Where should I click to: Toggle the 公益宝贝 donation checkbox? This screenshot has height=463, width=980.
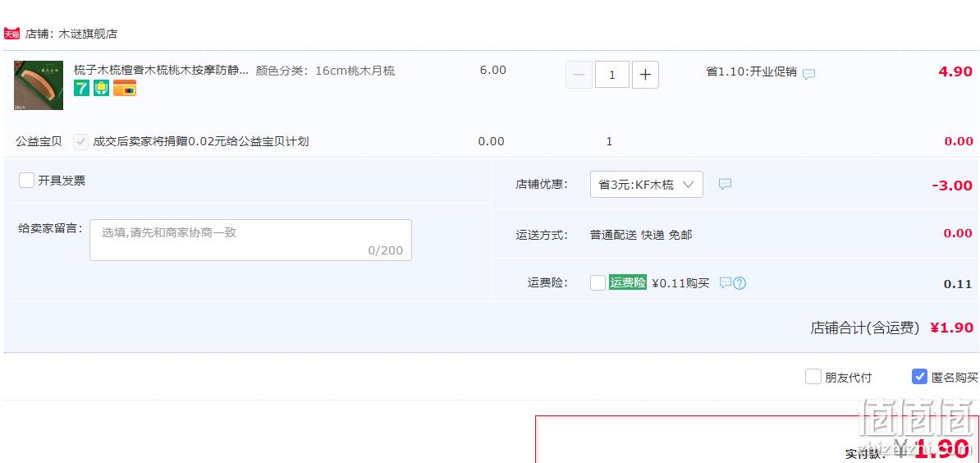coord(80,141)
